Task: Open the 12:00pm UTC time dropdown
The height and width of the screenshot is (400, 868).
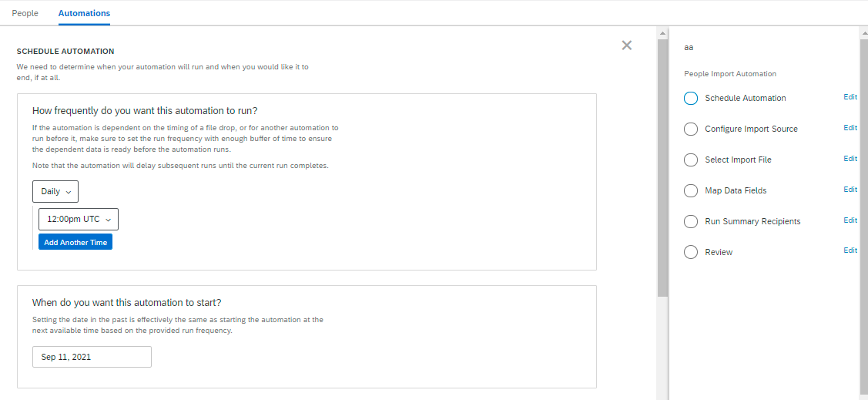Action: point(79,220)
